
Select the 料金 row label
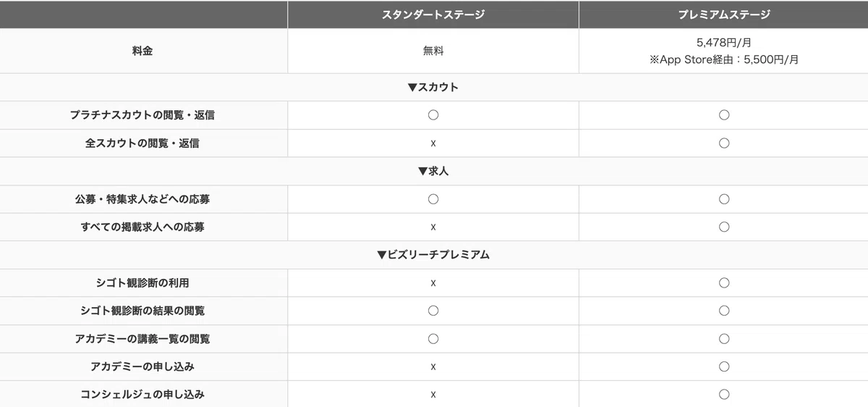click(x=143, y=51)
